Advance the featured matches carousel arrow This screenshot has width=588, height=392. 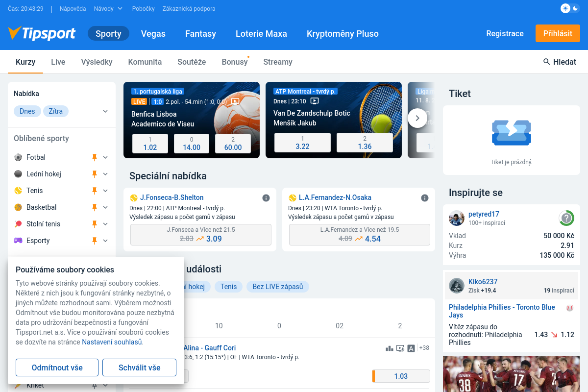point(417,118)
